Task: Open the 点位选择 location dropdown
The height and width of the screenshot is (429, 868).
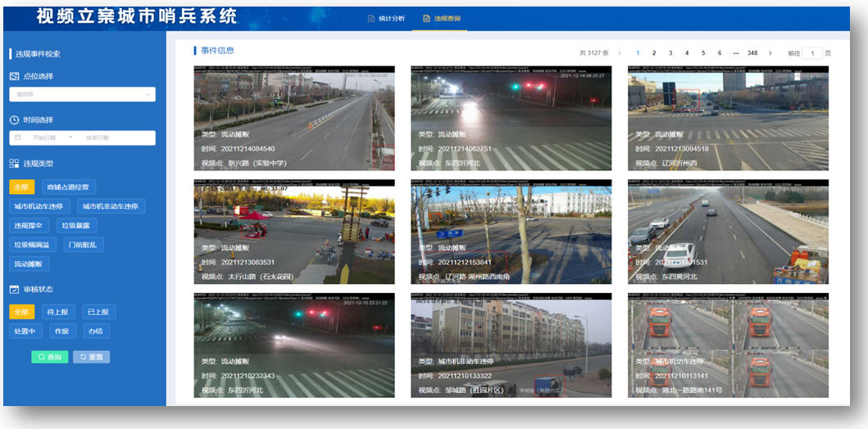Action: point(82,94)
